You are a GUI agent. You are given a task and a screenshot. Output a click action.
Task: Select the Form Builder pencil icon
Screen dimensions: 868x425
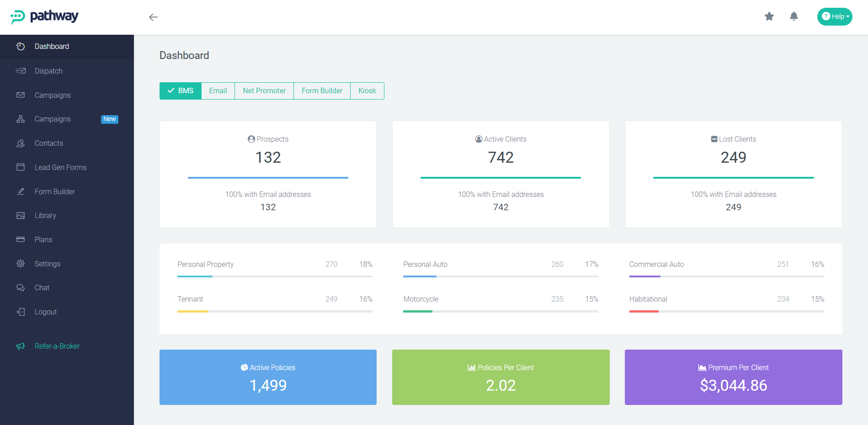(x=21, y=191)
